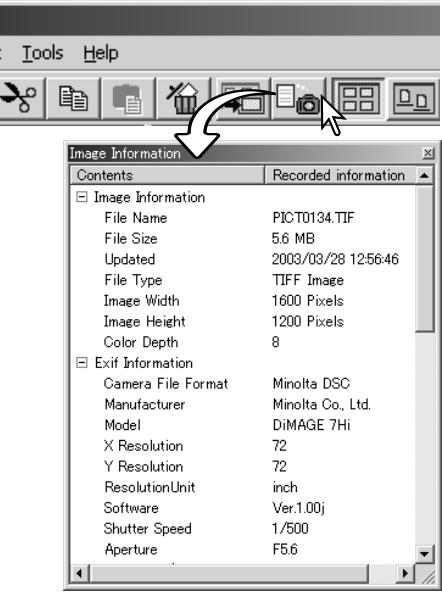Viewport: 442px width, 593px height.
Task: Click the DiMAGE 7Hi value
Action: click(x=311, y=425)
